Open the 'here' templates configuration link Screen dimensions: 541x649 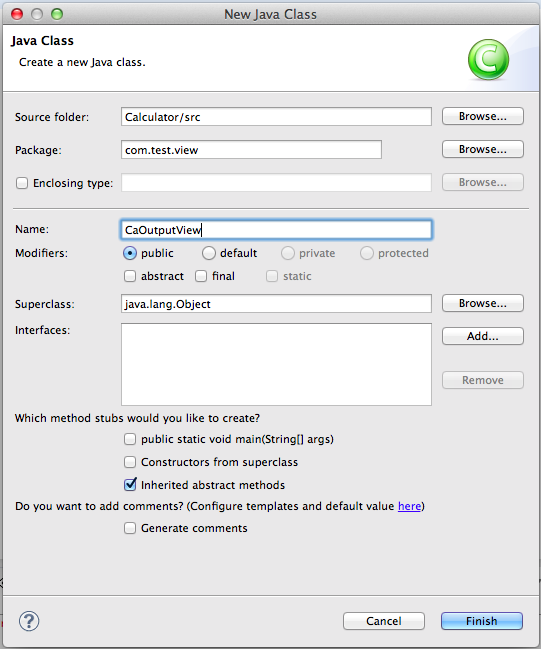tap(409, 506)
